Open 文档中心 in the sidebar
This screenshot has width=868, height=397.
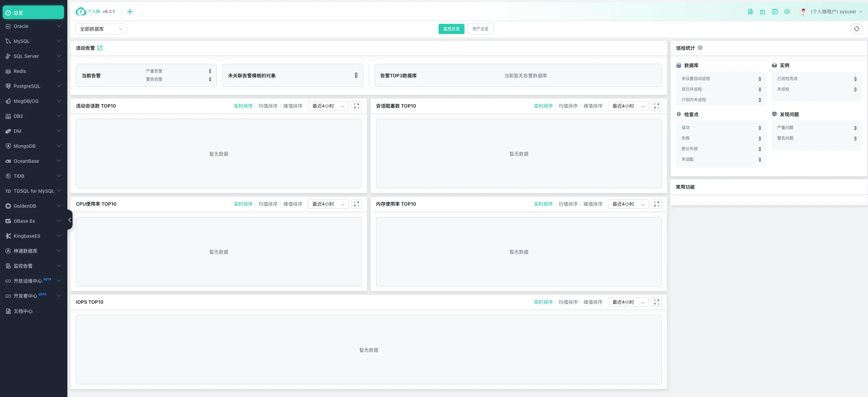point(23,311)
